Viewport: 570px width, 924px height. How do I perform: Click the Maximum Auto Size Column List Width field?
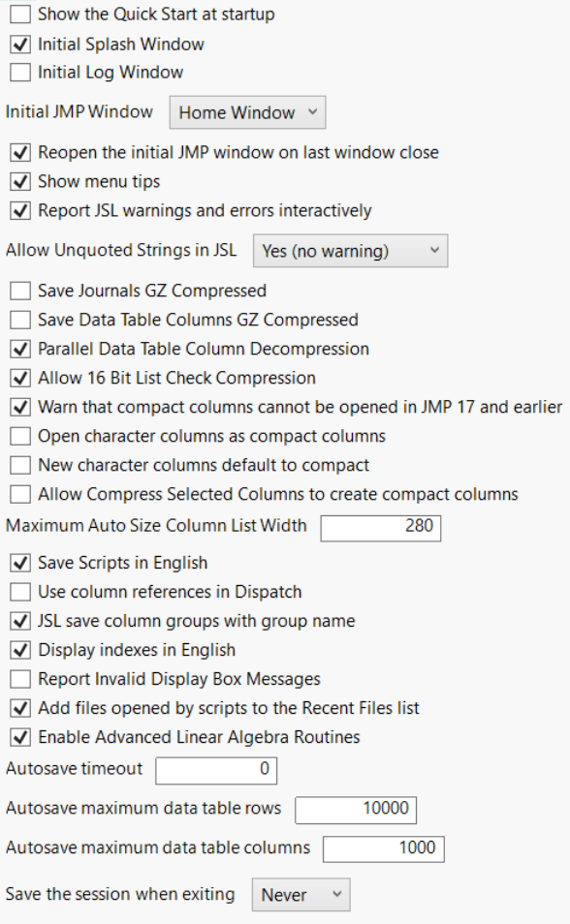tap(381, 528)
